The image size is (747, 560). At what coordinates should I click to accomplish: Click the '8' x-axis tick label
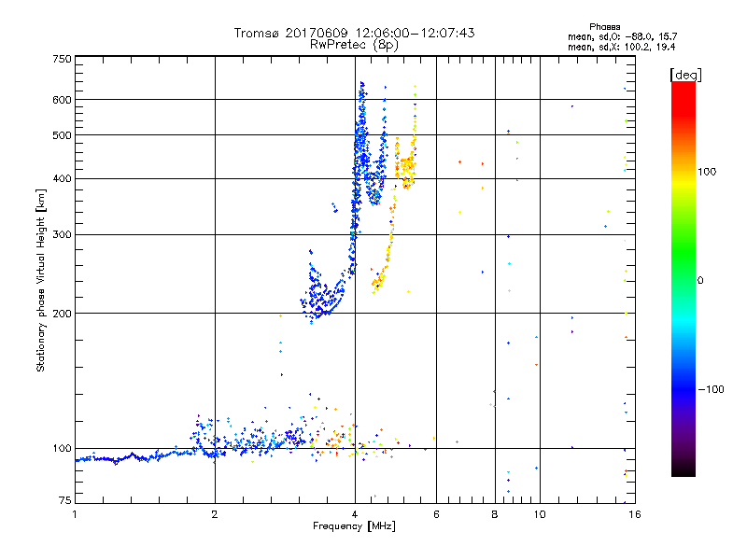click(495, 514)
